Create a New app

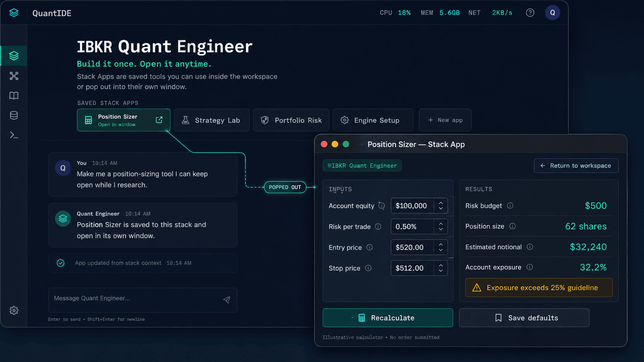445,120
